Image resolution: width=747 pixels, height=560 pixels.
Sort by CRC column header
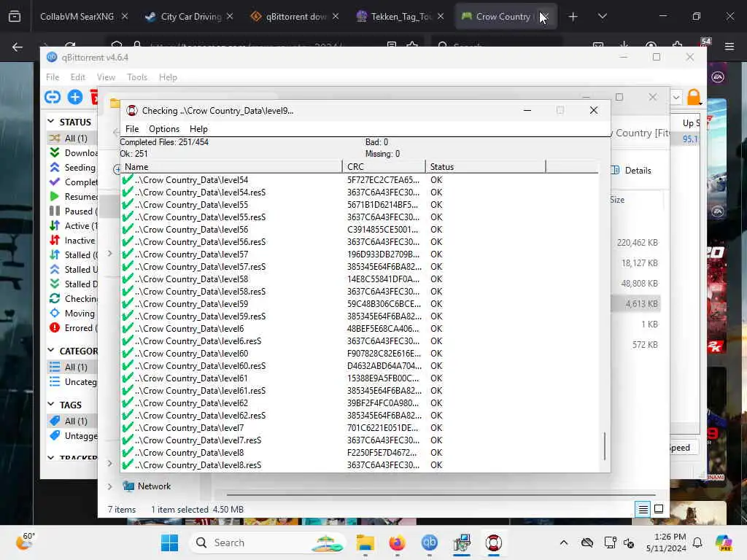click(384, 167)
